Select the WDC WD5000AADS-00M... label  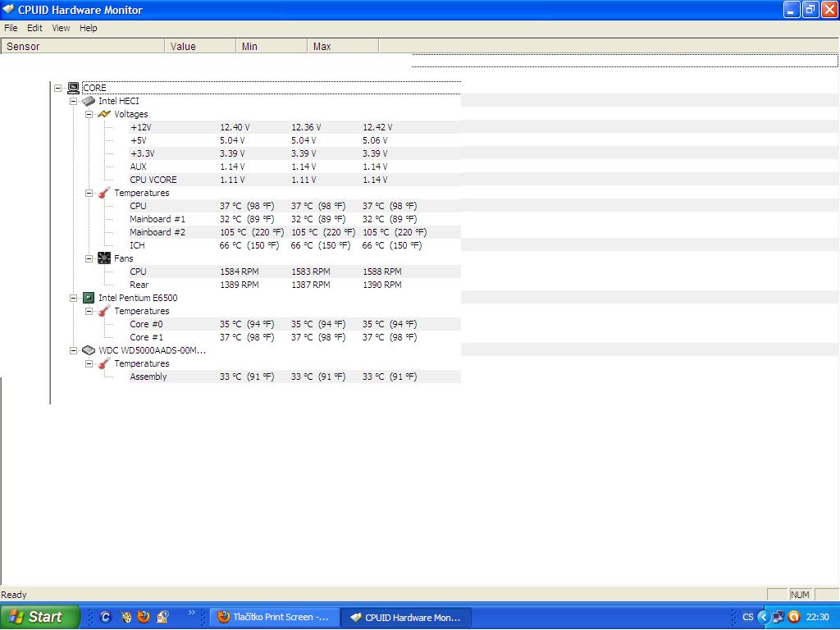point(152,350)
